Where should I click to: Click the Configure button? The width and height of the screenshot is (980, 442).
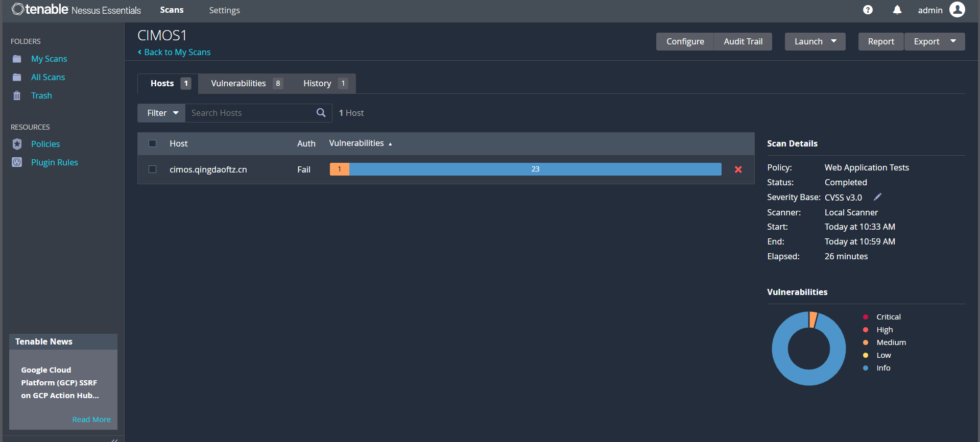tap(685, 41)
